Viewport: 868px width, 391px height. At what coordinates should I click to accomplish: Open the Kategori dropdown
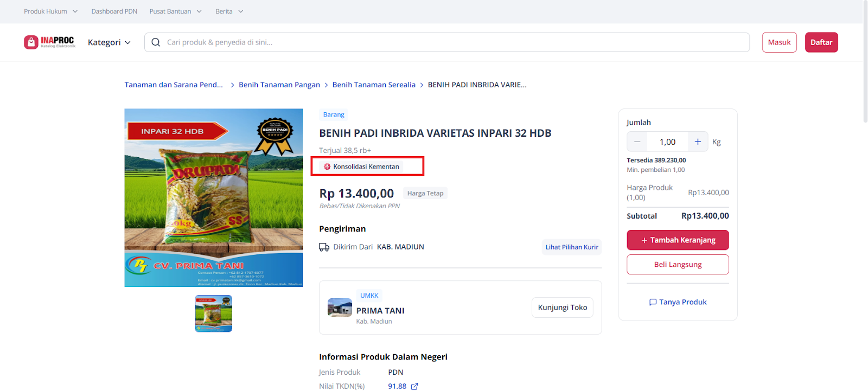109,42
